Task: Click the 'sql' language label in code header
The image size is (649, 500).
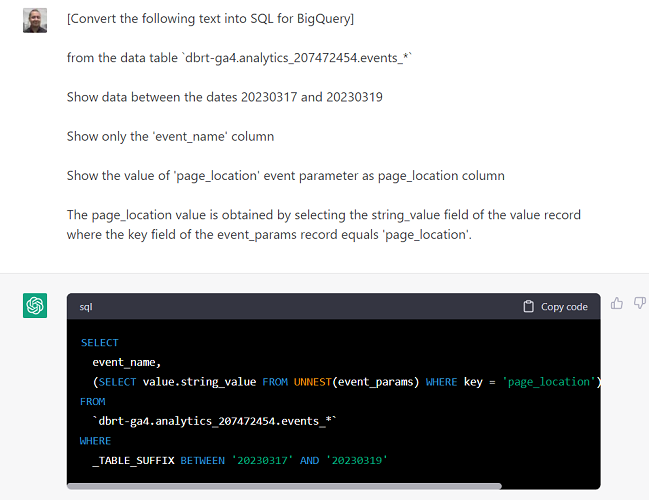Action: (x=86, y=307)
